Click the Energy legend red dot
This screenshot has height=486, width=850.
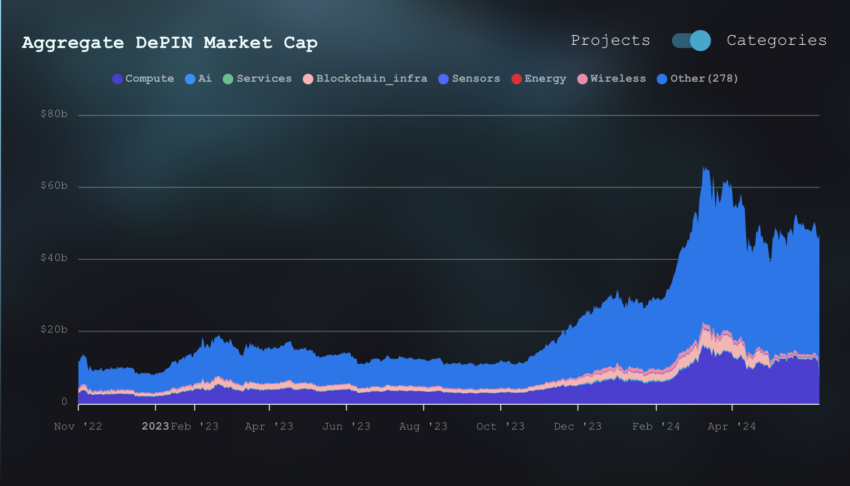tap(517, 79)
